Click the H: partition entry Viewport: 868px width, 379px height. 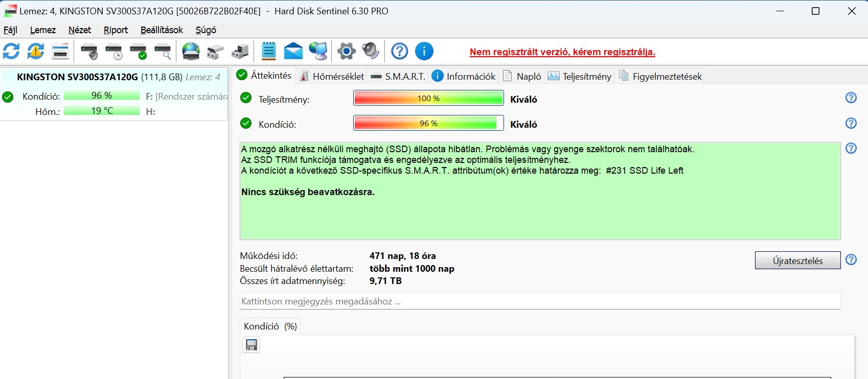click(150, 111)
